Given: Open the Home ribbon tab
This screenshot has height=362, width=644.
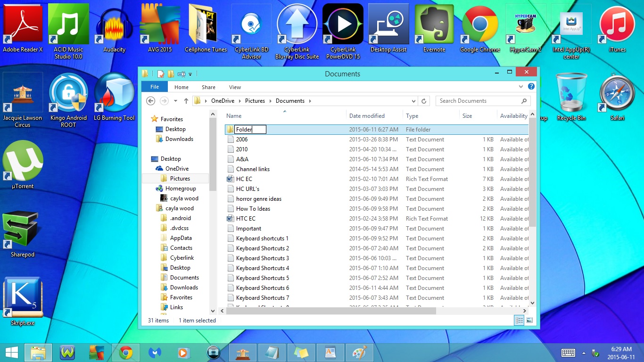Looking at the screenshot, I should pyautogui.click(x=182, y=87).
